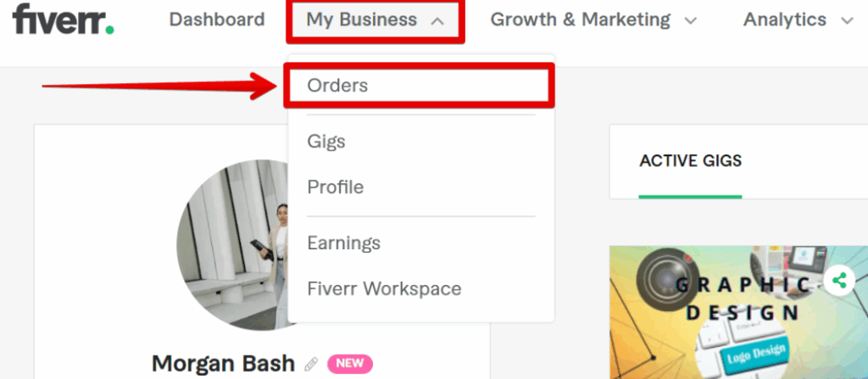Screen dimensions: 868x379
Task: Open Profile from the My Business menu
Action: 336,187
